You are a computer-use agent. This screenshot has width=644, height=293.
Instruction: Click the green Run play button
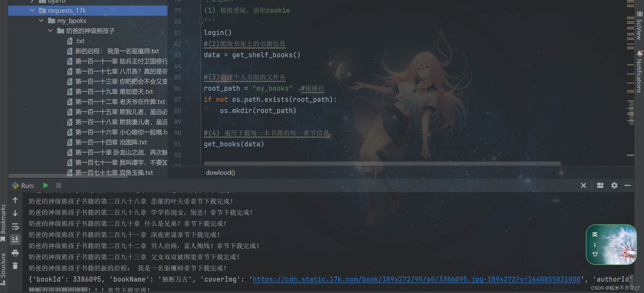coord(46,185)
